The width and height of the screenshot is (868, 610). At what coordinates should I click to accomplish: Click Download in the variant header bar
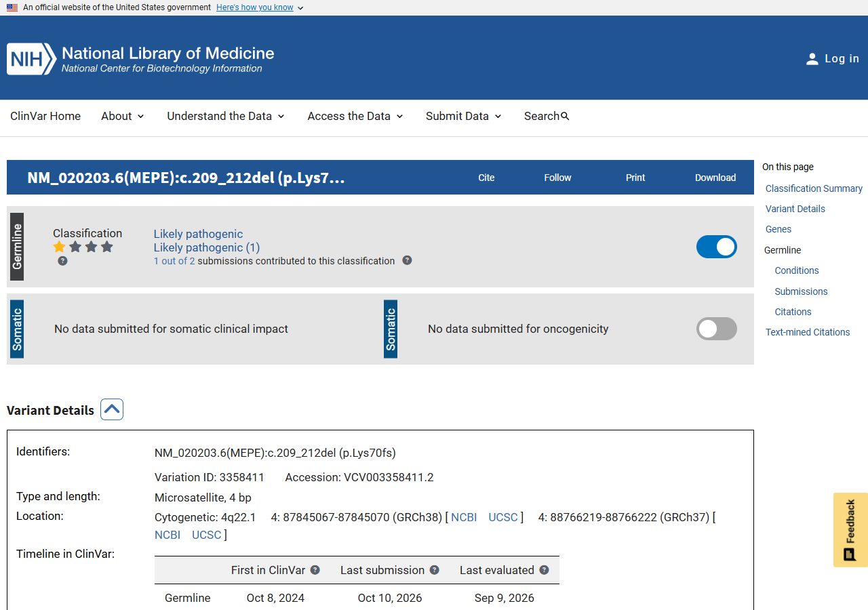(715, 178)
